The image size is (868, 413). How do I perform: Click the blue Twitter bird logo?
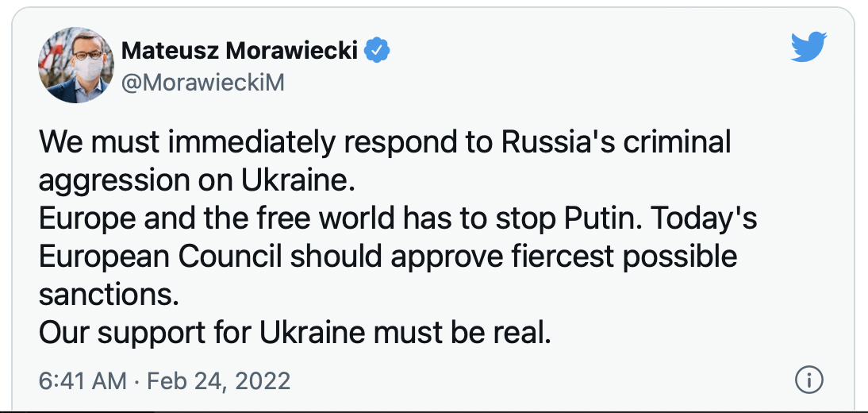(x=808, y=47)
